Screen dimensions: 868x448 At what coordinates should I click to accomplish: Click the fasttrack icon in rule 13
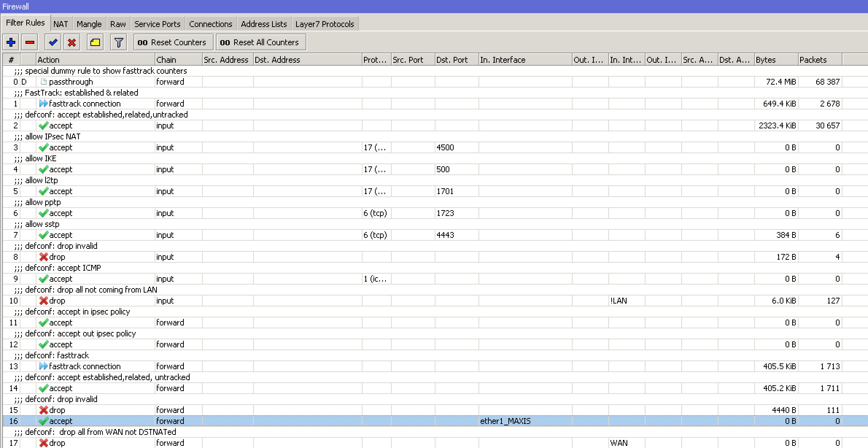43,366
